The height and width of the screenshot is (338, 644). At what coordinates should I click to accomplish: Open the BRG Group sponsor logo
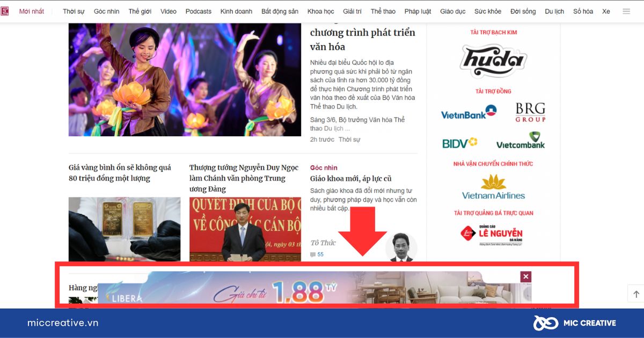(x=530, y=112)
